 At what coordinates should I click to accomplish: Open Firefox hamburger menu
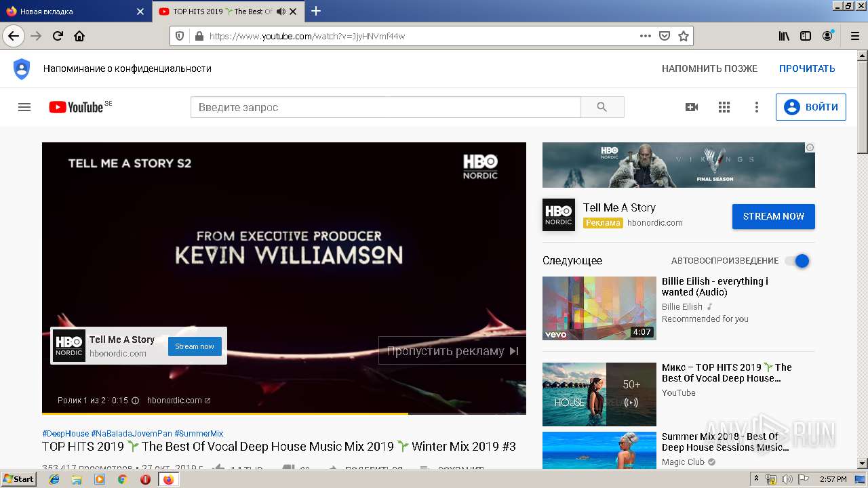coord(854,36)
